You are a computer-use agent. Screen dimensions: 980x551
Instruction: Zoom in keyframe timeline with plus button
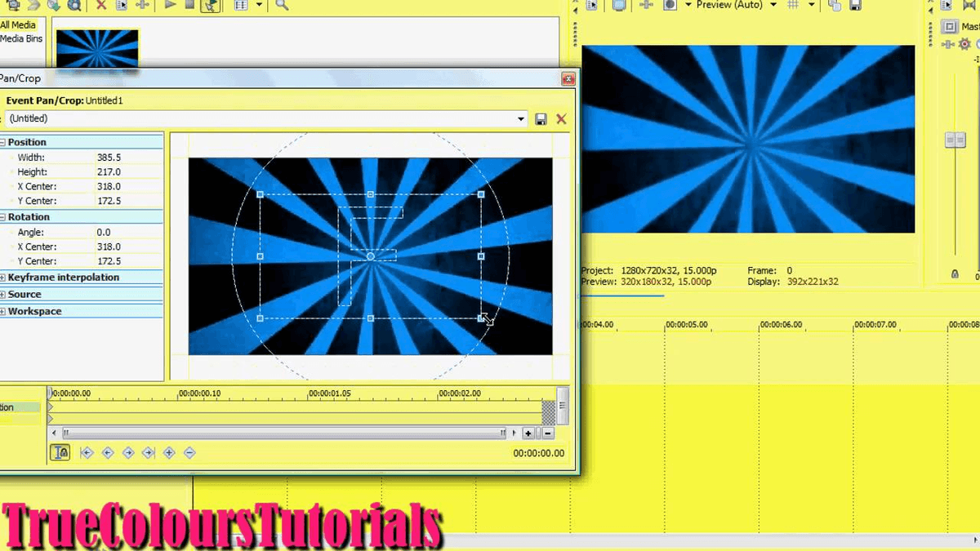pyautogui.click(x=528, y=433)
